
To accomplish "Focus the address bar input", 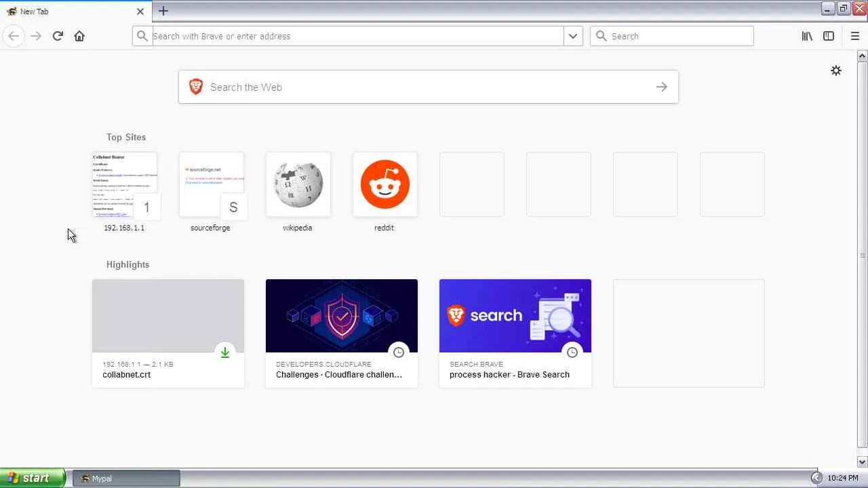I will pos(357,36).
